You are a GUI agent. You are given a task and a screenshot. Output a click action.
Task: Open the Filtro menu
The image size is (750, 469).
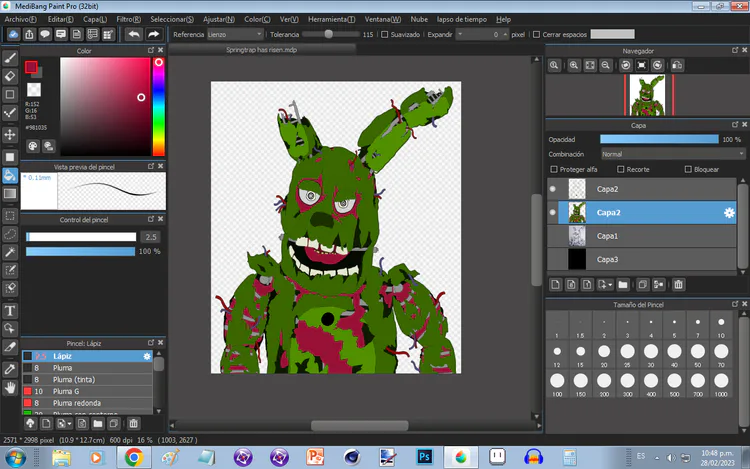[x=128, y=19]
